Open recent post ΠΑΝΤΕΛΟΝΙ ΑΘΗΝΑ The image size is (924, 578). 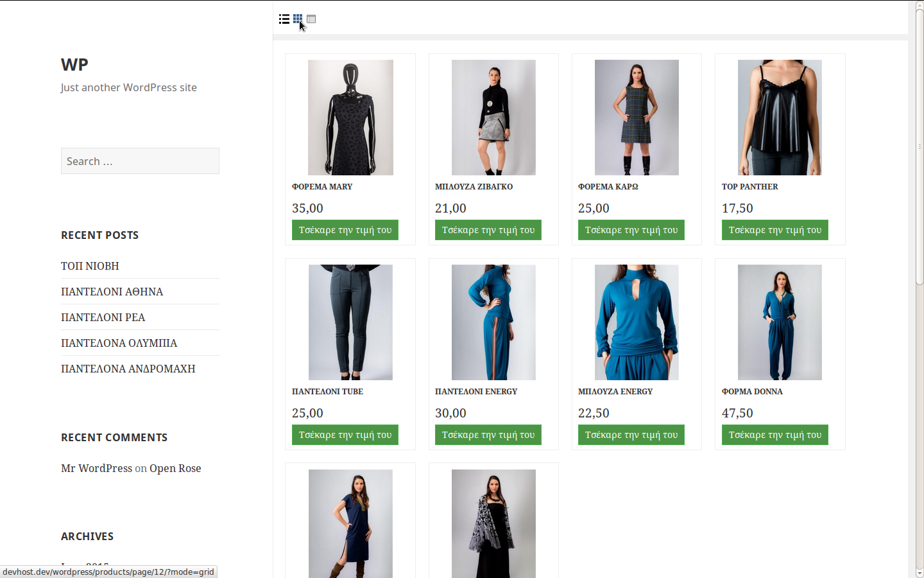pyautogui.click(x=112, y=292)
